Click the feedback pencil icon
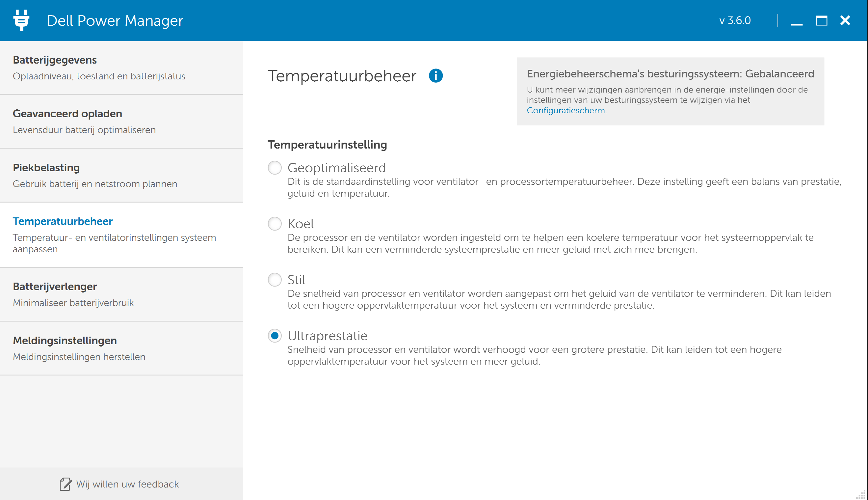 coord(65,484)
